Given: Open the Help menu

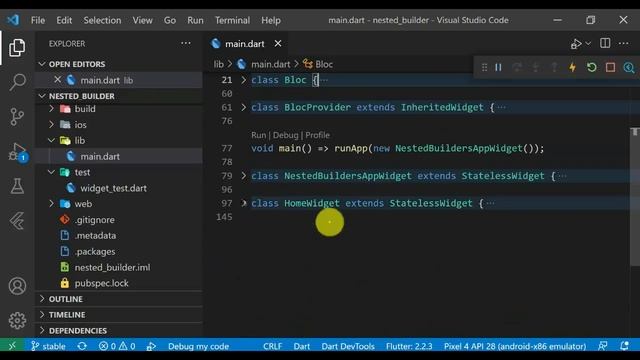Looking at the screenshot, I should [271, 20].
